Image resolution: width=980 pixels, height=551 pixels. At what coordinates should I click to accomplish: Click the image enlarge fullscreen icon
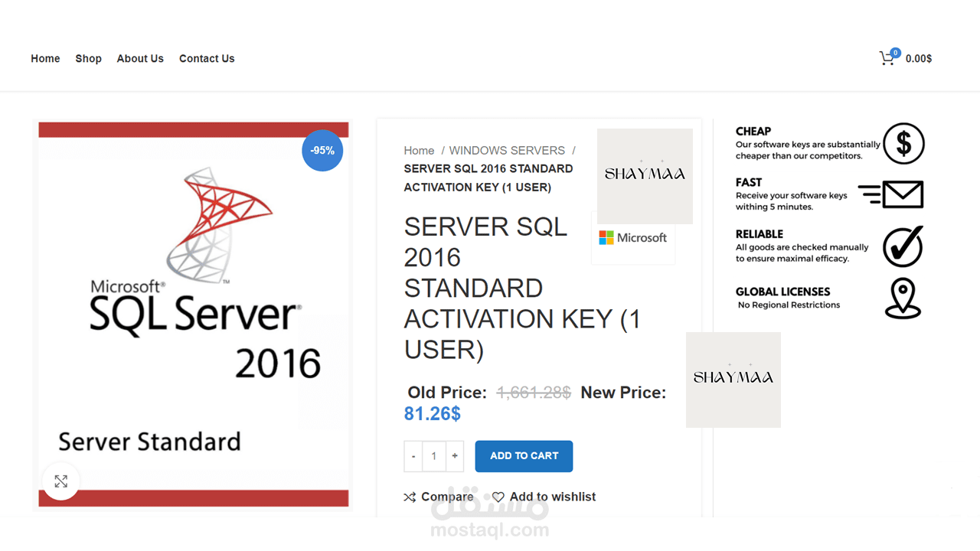(x=61, y=481)
